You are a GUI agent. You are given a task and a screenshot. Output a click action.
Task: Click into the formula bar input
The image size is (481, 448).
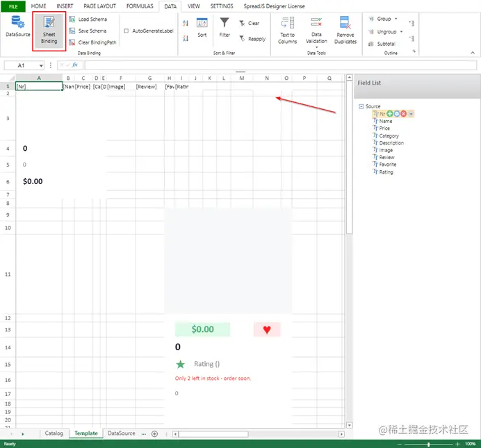tap(280, 65)
